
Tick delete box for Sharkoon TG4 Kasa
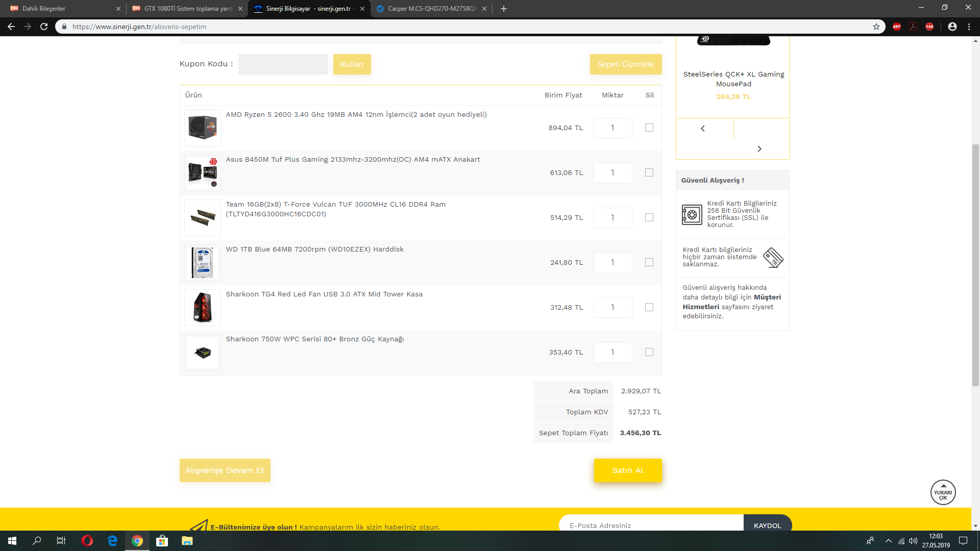[x=649, y=308]
